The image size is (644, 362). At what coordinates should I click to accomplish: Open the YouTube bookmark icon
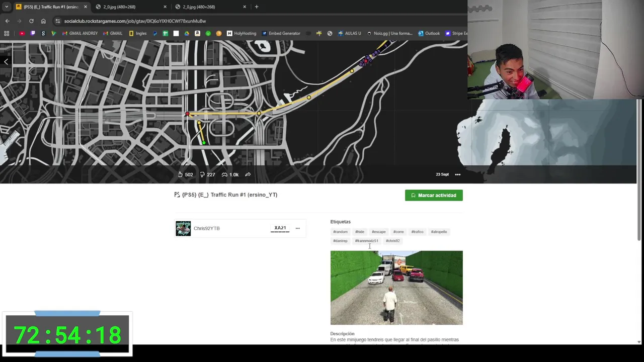click(x=22, y=33)
